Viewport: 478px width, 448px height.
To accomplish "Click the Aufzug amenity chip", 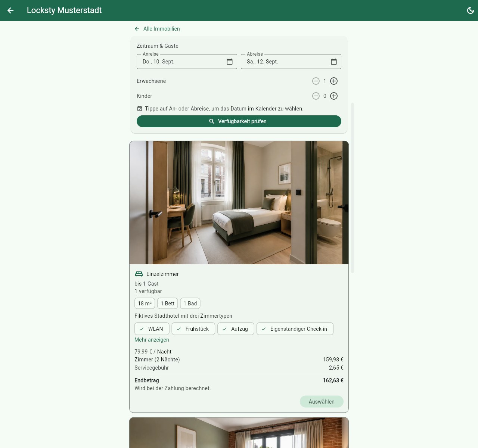I will pos(236,329).
